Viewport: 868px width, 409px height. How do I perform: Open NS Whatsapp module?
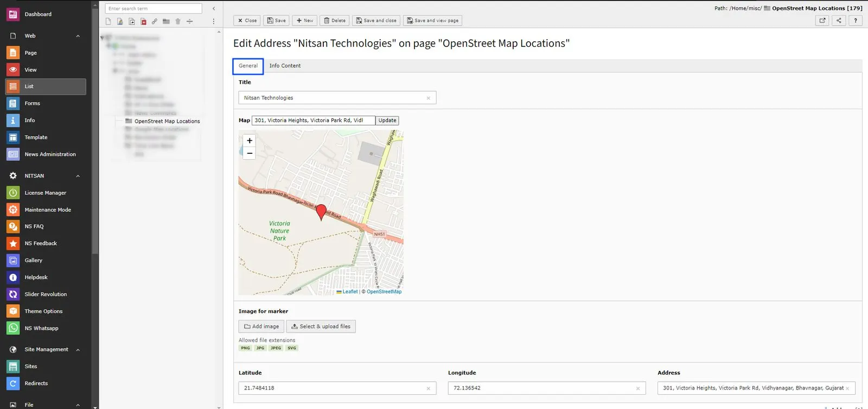pos(46,328)
